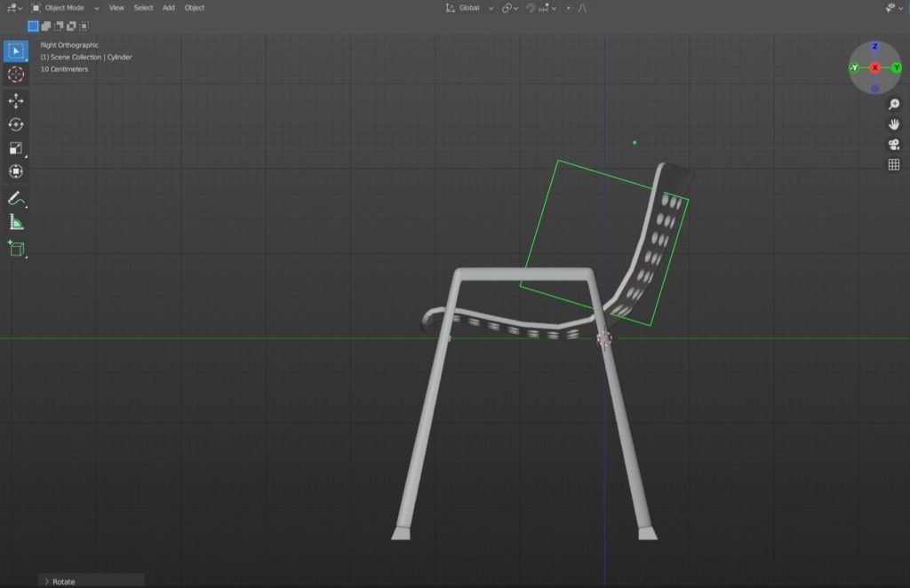
Task: Click the Add Cube tool
Action: coord(16,250)
